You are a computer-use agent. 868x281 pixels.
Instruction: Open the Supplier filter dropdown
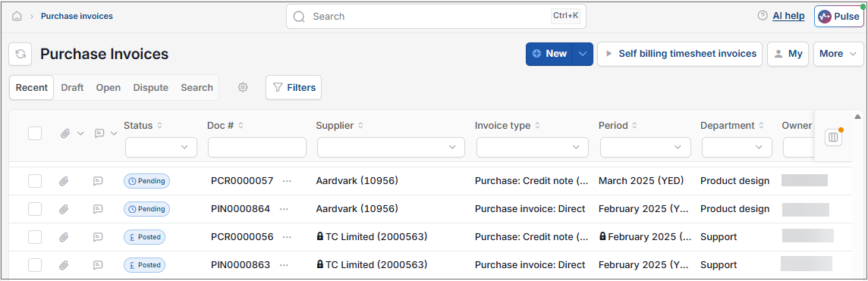(x=391, y=148)
